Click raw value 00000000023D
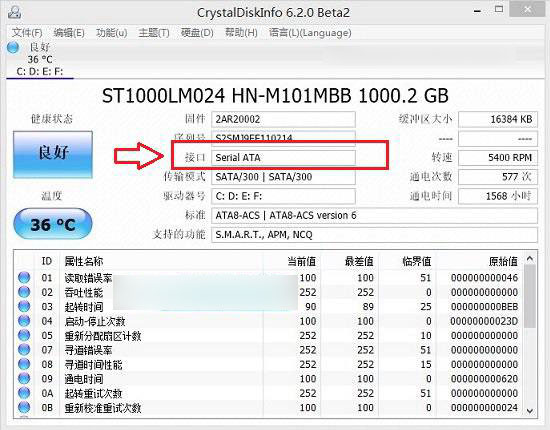This screenshot has width=550, height=430. 484,321
